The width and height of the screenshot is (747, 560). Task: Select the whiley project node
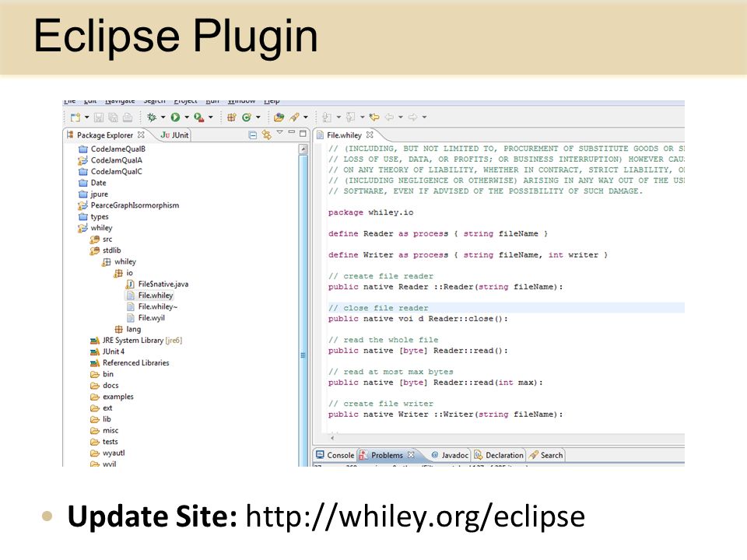click(95, 228)
